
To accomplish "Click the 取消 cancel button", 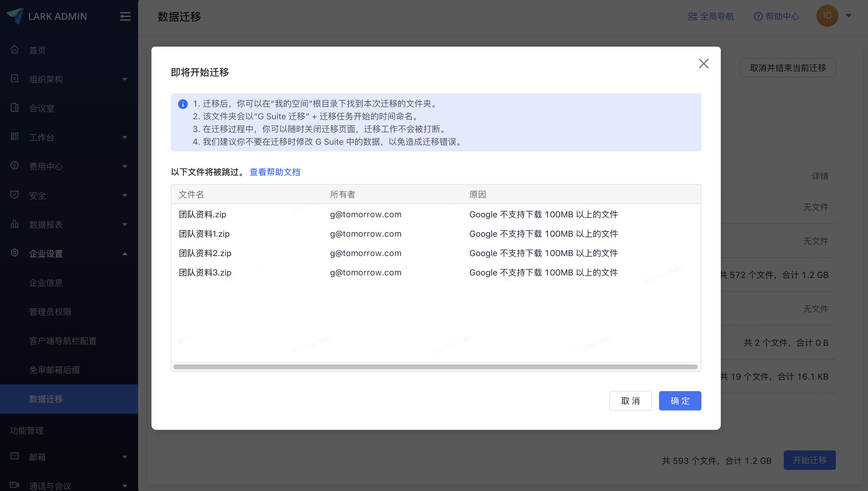I will coord(631,400).
